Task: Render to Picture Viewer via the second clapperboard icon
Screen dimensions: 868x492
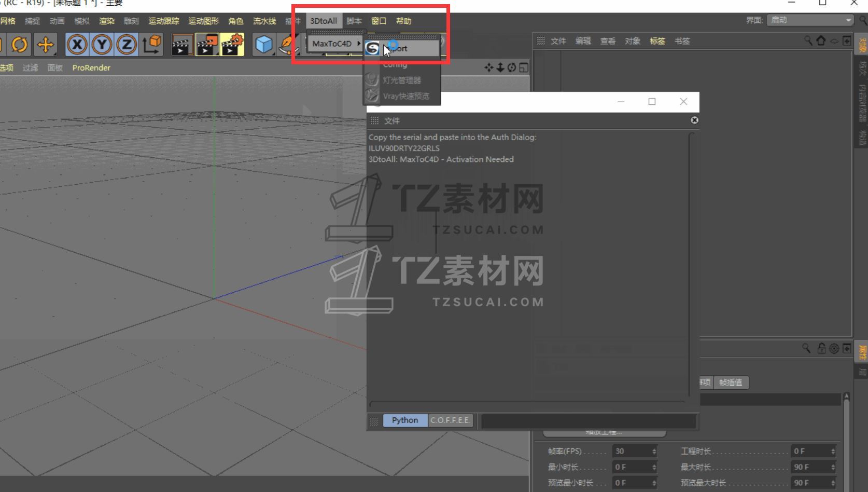Action: (x=207, y=45)
